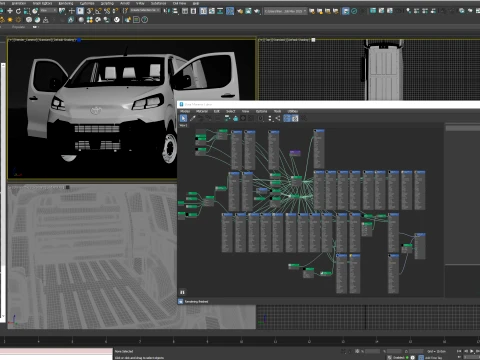Toggle Spinner Snap
Image resolution: width=480 pixels, height=360 pixels.
[x=115, y=11]
